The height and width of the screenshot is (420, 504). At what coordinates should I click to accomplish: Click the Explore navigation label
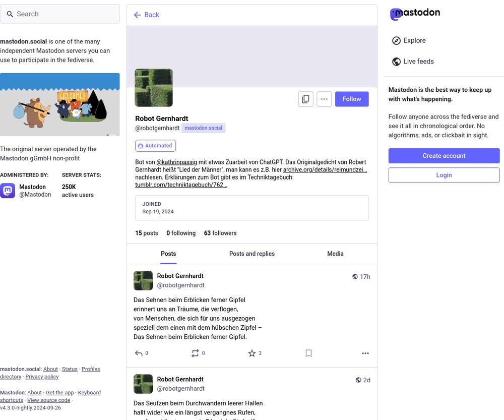click(x=414, y=40)
